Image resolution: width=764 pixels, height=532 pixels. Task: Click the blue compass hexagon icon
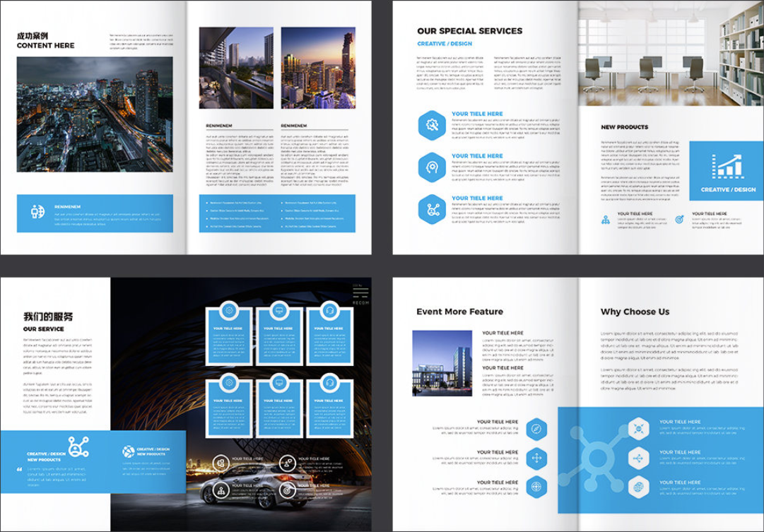[536, 430]
